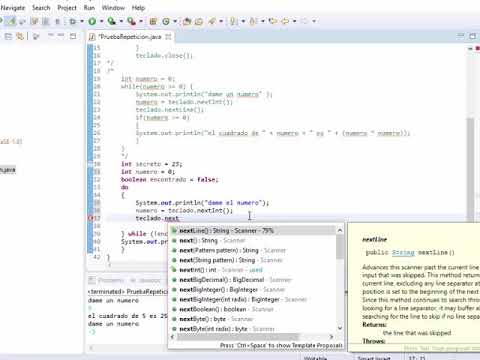Click the Open Task toolbar icon
The height and width of the screenshot is (360, 480).
(x=199, y=21)
